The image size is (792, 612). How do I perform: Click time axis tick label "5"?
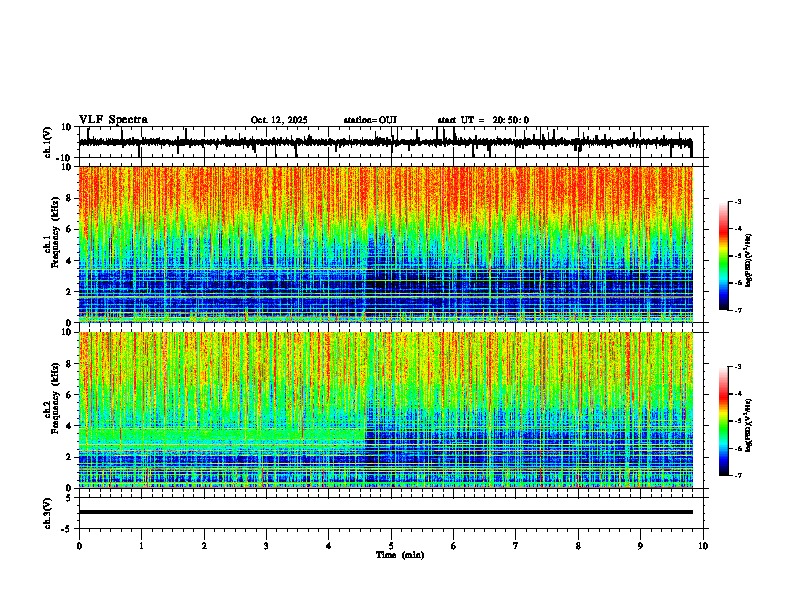[x=391, y=546]
